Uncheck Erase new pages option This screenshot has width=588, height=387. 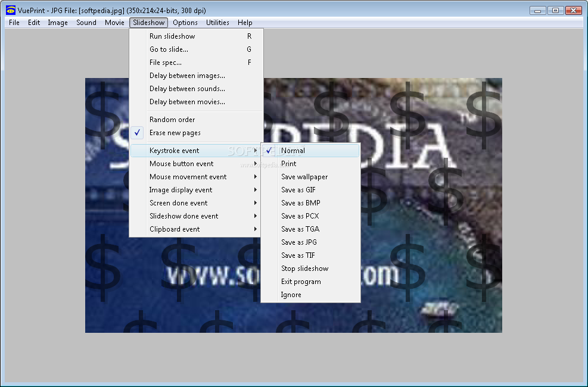196,133
